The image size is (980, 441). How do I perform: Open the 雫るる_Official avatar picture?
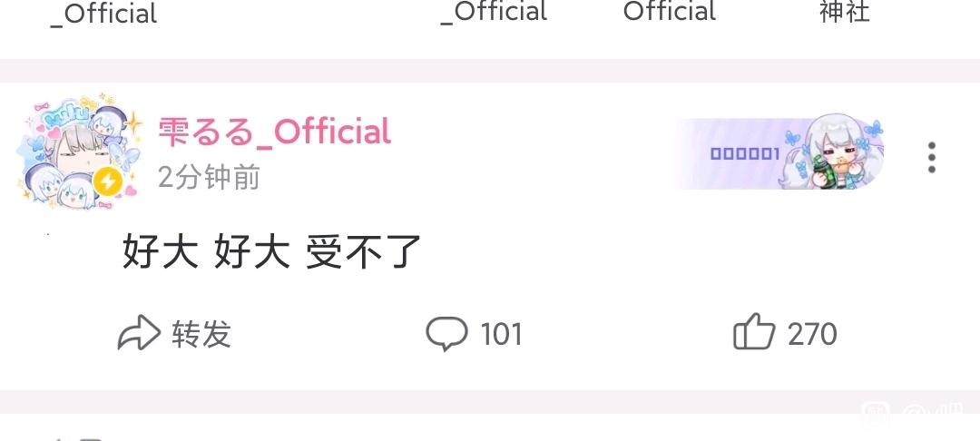78,152
